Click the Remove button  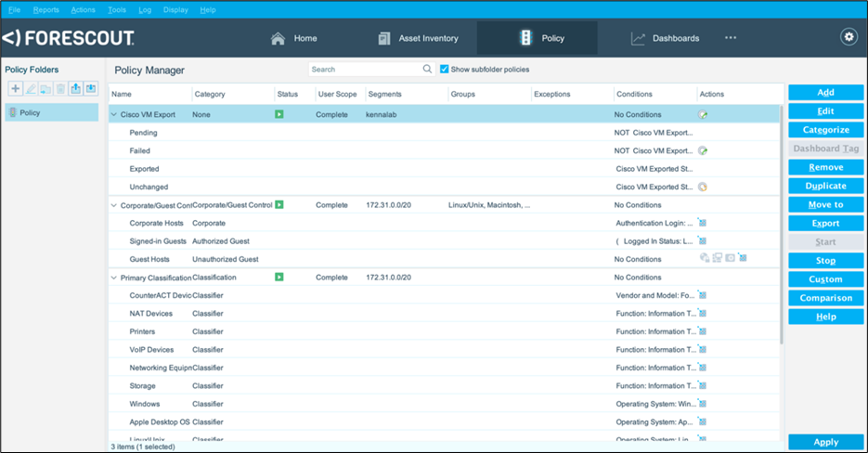click(825, 167)
